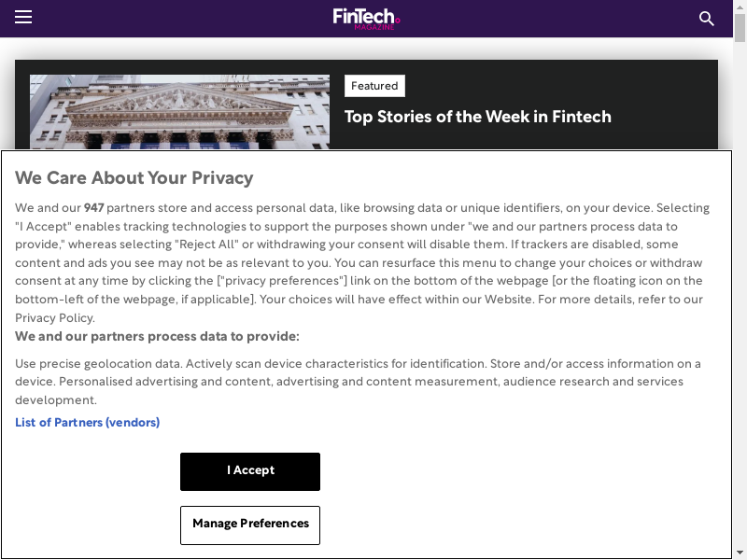Click the We Care About Your Privacy heading
Screen dimensions: 747x560
134,178
